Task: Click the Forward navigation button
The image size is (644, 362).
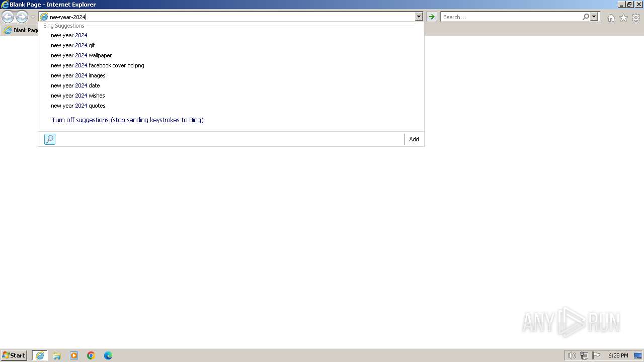Action: [x=22, y=17]
